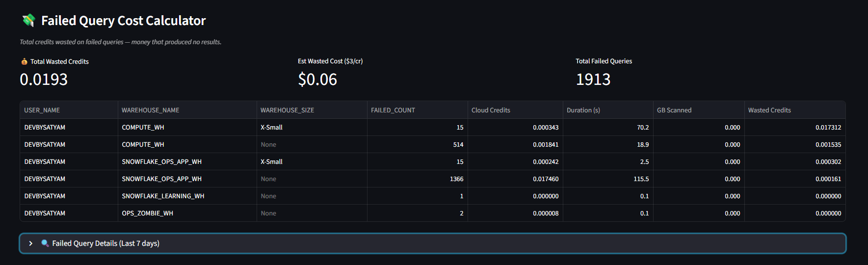868x265 pixels.
Task: Sort by the FAILED_COUNT column header
Action: [393, 110]
